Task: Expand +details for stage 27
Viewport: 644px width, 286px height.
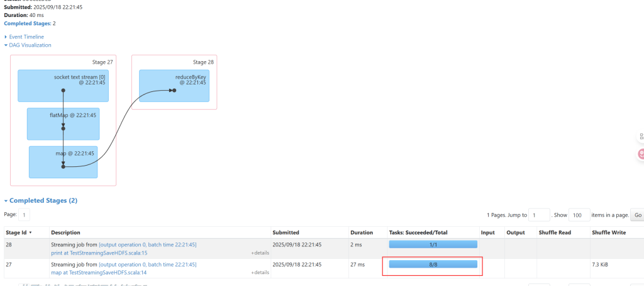Action: click(260, 273)
